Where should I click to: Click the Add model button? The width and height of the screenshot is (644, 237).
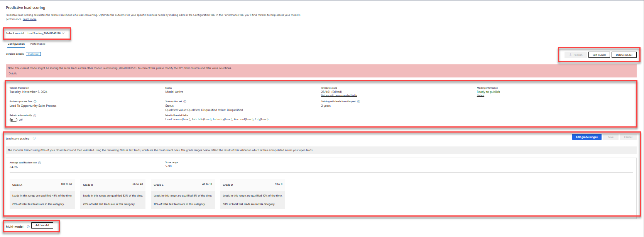42,225
